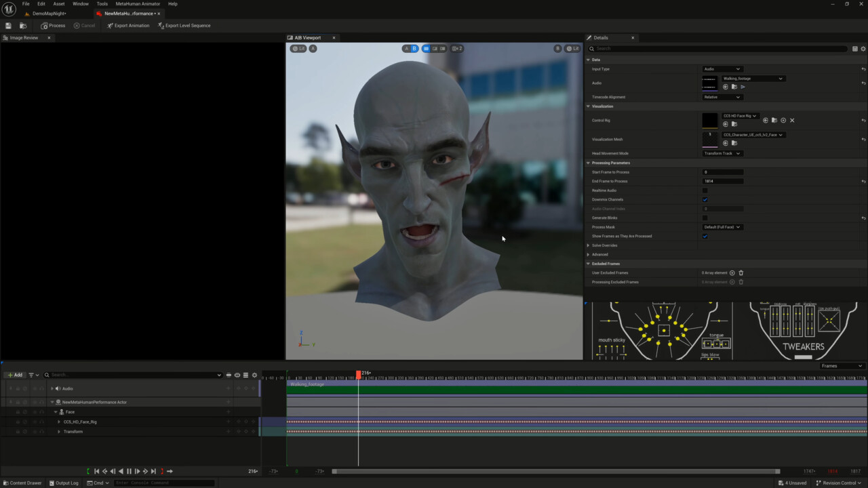The width and height of the screenshot is (868, 488).
Task: Pause playback in the sequencer
Action: pyautogui.click(x=129, y=471)
